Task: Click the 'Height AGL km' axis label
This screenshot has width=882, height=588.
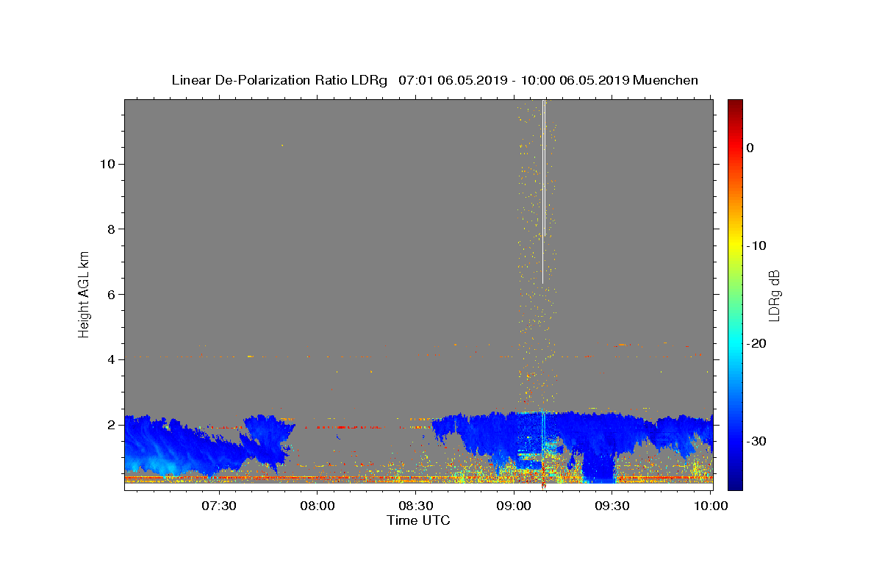Action: coord(84,294)
